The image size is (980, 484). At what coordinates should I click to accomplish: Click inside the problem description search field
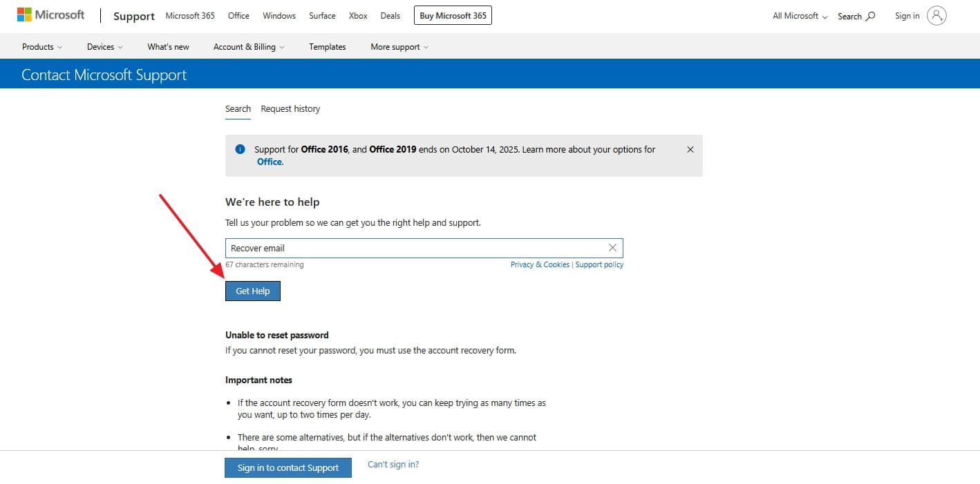(x=415, y=247)
